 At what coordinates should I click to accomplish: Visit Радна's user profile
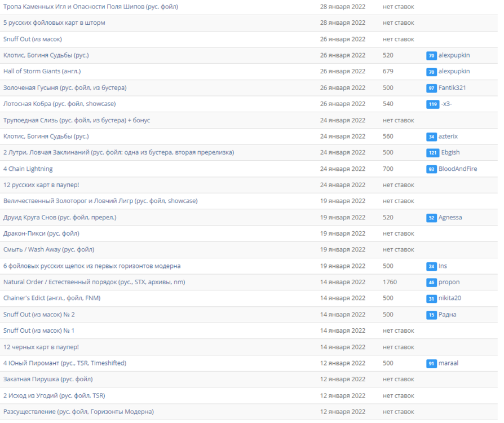coord(450,314)
